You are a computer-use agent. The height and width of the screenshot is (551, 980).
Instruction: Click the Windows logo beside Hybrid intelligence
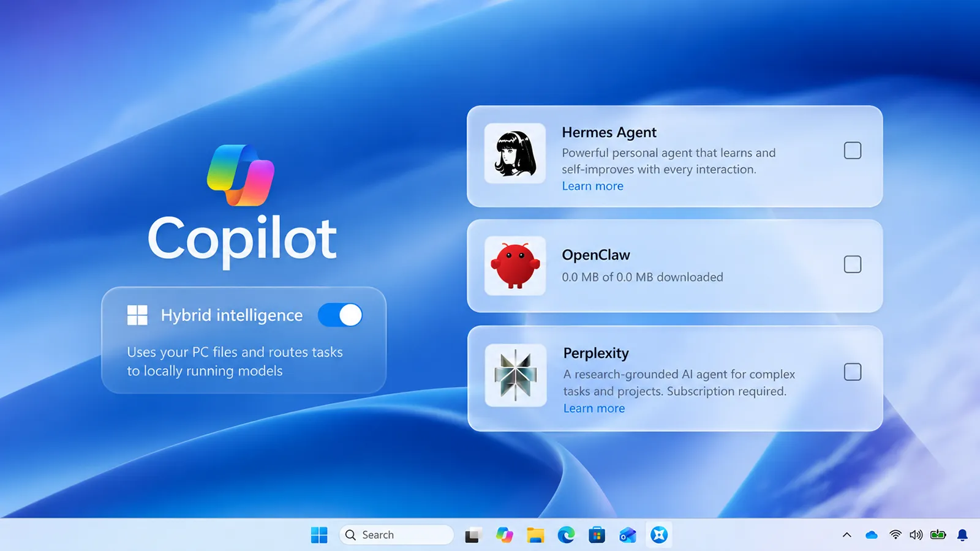[137, 315]
